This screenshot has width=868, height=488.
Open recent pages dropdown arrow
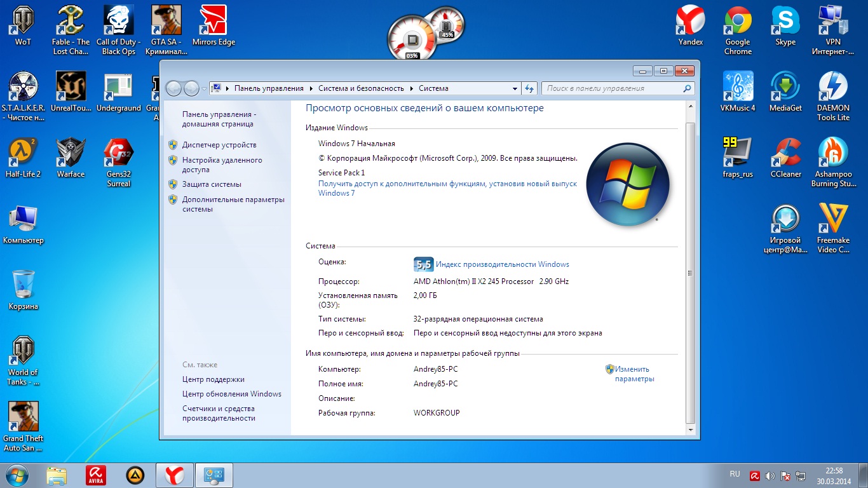click(x=204, y=89)
